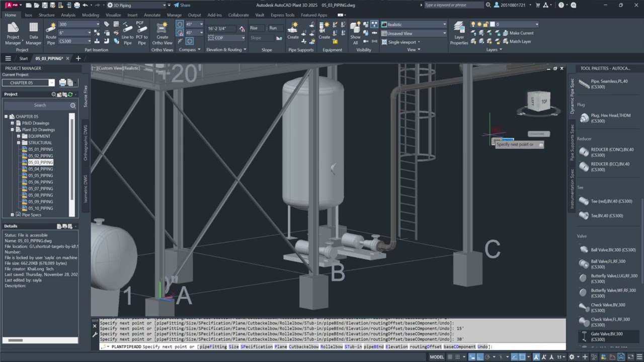Viewport: 644px width, 362px height.
Task: Select Ball Valve,FL,RF,300 from tool palette
Action: [x=608, y=264]
